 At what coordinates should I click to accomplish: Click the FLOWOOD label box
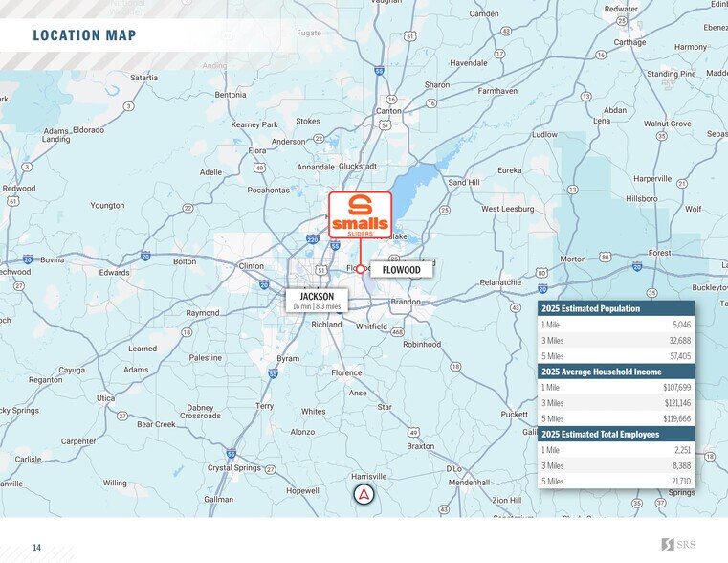401,270
